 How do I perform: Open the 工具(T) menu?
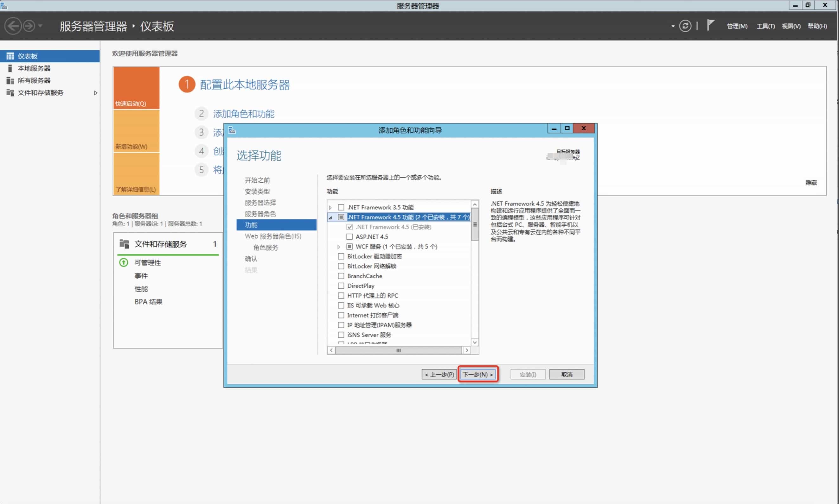coord(765,26)
